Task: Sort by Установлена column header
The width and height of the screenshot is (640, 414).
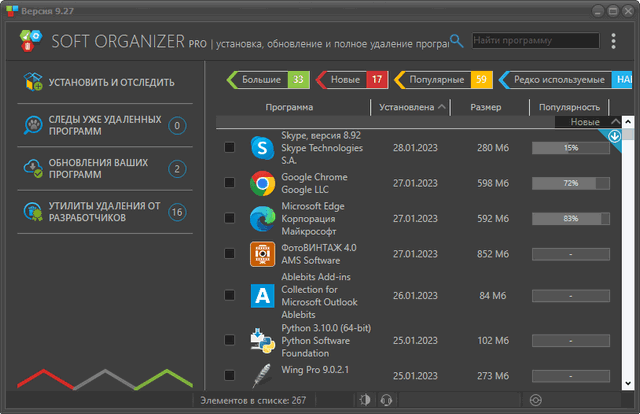Action: pyautogui.click(x=409, y=107)
